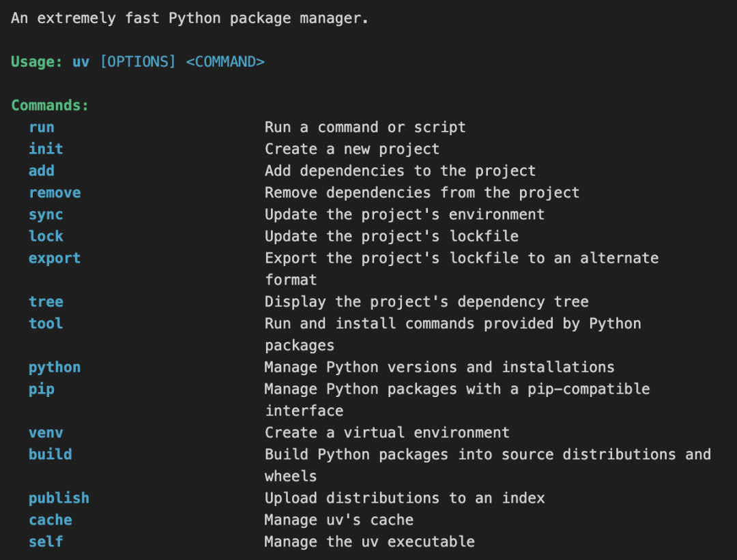This screenshot has height=560, width=737.
Task: Click the "run" command name
Action: 42,128
